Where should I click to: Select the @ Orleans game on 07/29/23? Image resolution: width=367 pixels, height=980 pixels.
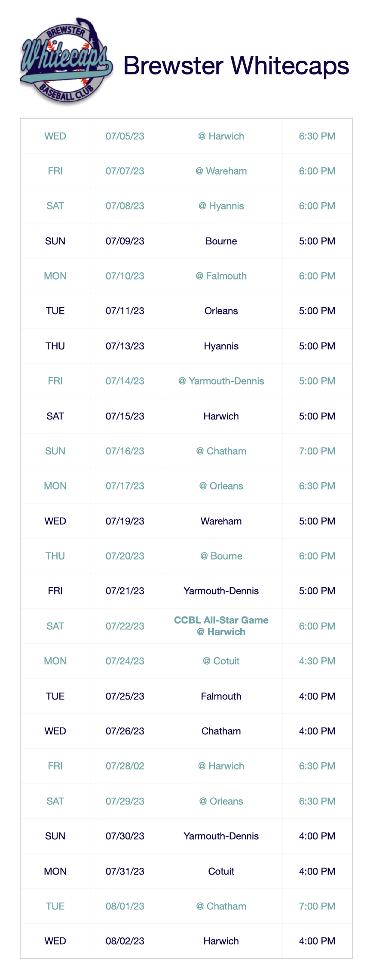(x=221, y=801)
